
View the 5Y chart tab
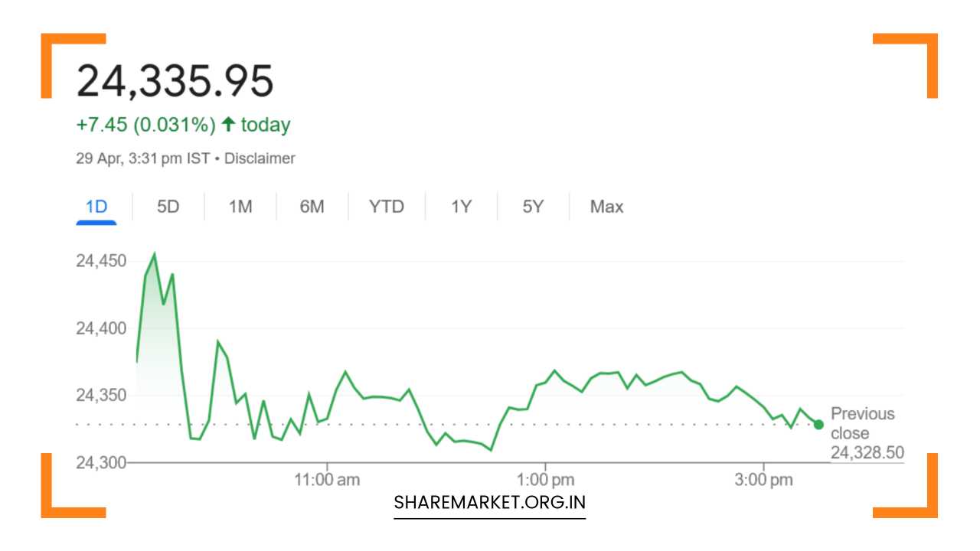532,207
